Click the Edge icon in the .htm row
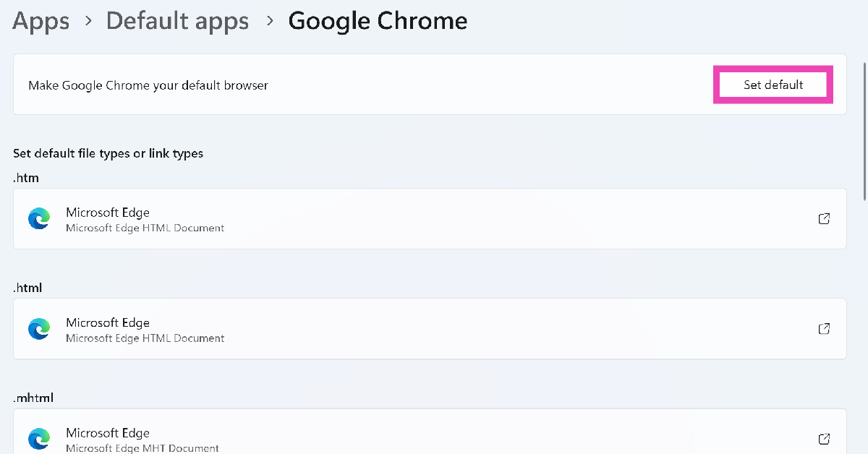The height and width of the screenshot is (454, 868). pyautogui.click(x=39, y=219)
